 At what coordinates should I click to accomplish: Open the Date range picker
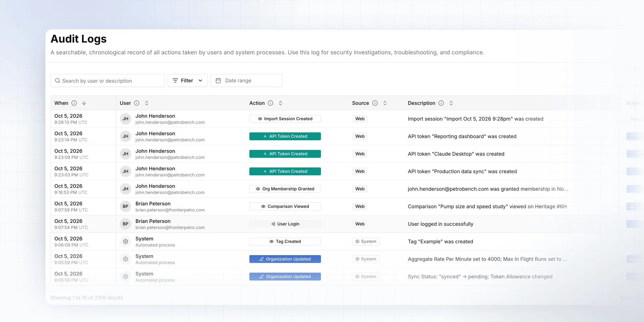coord(247,80)
